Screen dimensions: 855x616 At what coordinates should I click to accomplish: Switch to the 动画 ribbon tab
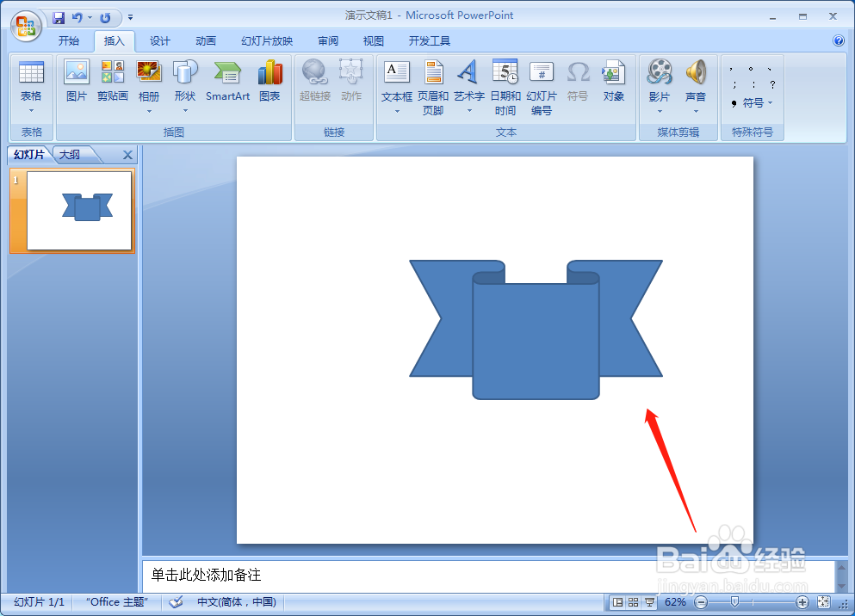(206, 40)
